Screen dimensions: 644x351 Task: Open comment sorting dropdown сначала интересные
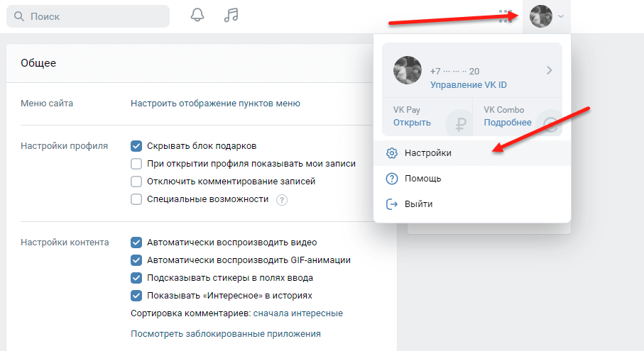tap(298, 313)
